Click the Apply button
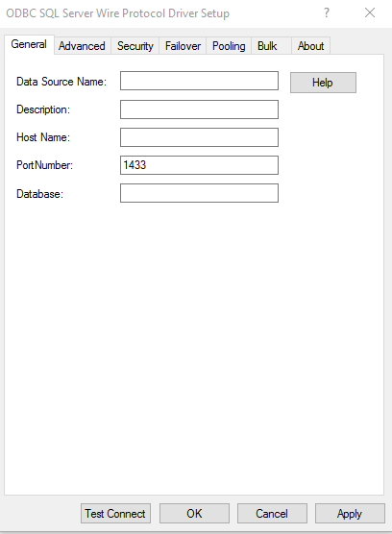Viewport: 392px width, 534px height. pyautogui.click(x=350, y=513)
